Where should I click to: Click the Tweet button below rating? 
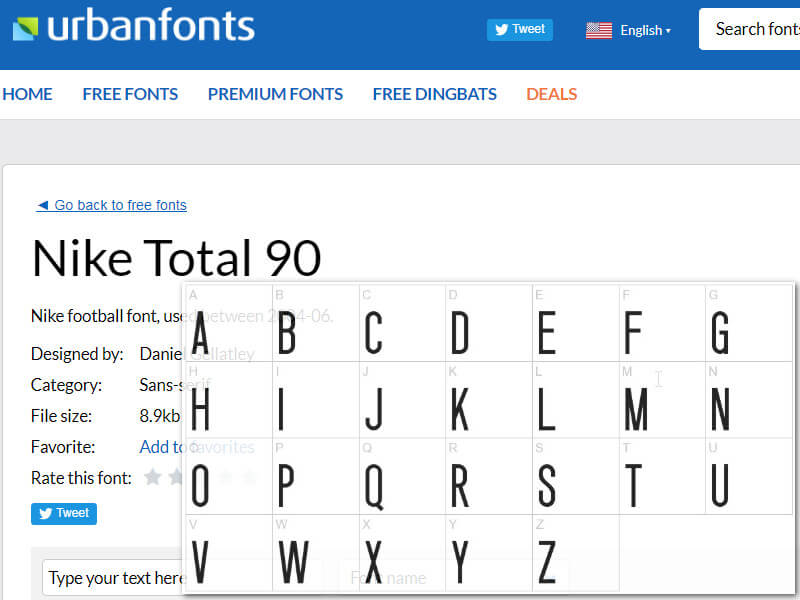pyautogui.click(x=64, y=513)
